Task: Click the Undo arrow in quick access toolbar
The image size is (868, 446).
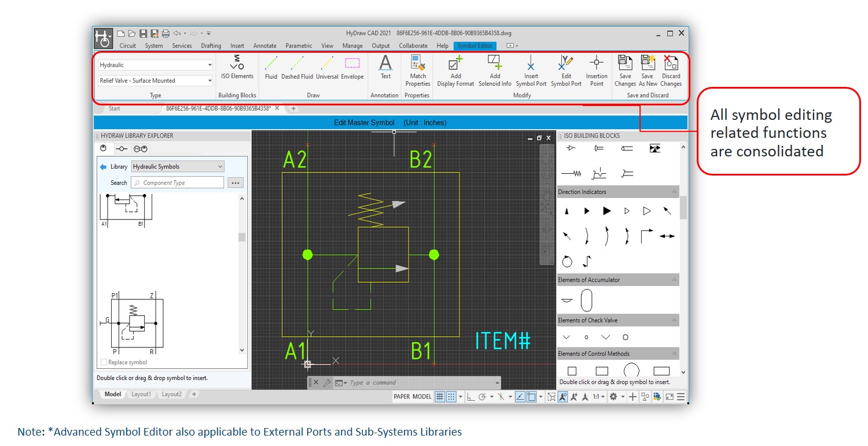Action: click(x=176, y=34)
